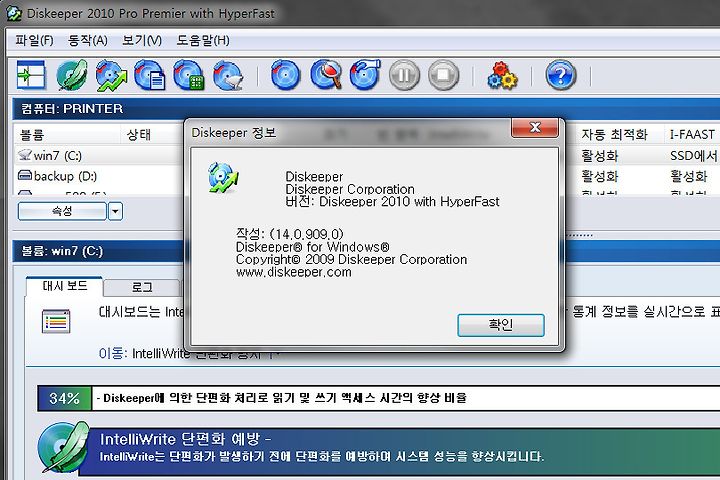The width and height of the screenshot is (720, 480).
Task: Click the 볼륨 column header
Action: tap(68, 135)
